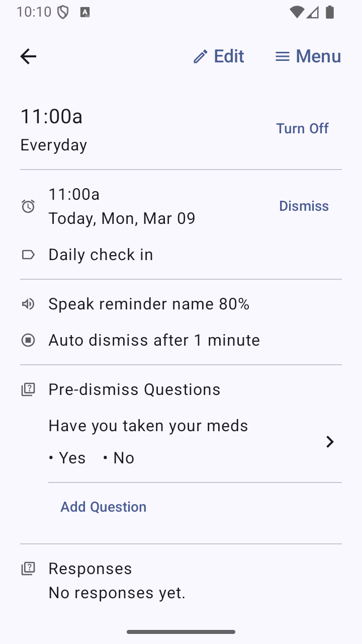Open Speak reminder name 80% setting
The image size is (362, 644).
click(x=149, y=304)
